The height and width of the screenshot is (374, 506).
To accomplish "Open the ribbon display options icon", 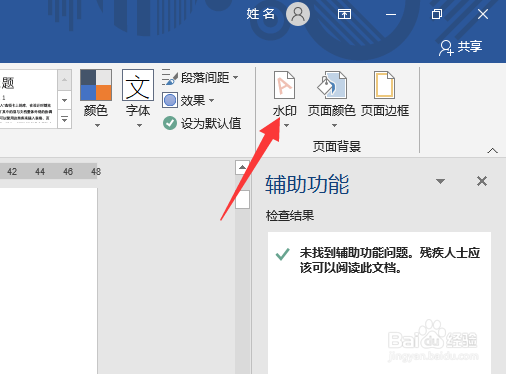I will coord(344,14).
